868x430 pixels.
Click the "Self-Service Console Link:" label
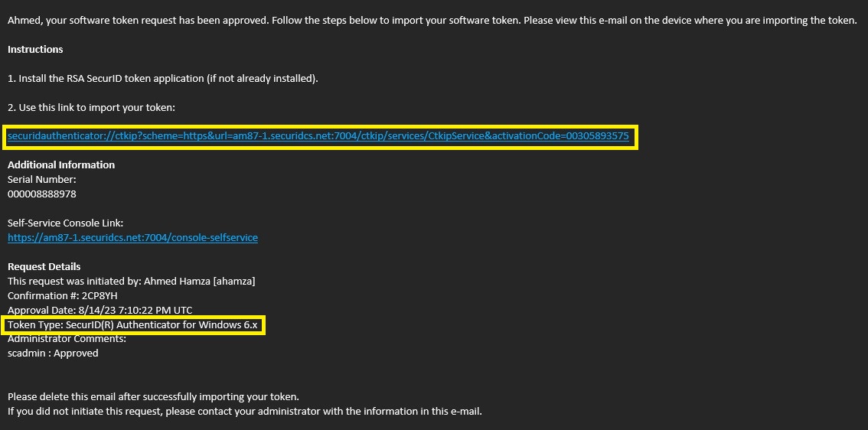(x=65, y=223)
